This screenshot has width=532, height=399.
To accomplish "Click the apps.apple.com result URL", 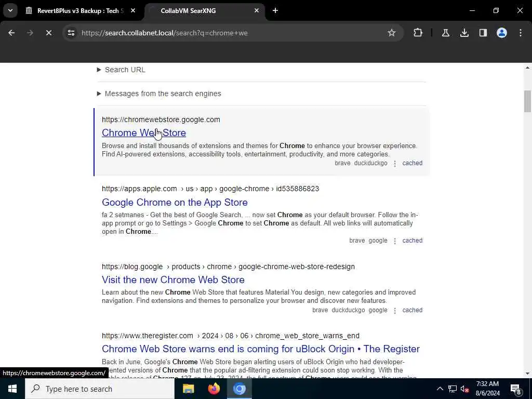I will [210, 189].
